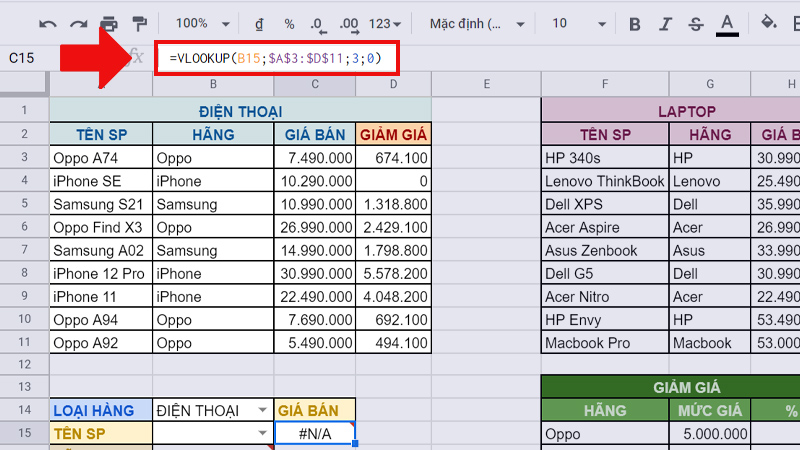
Task: Click the VLOOKUP formula bar
Action: [x=275, y=59]
